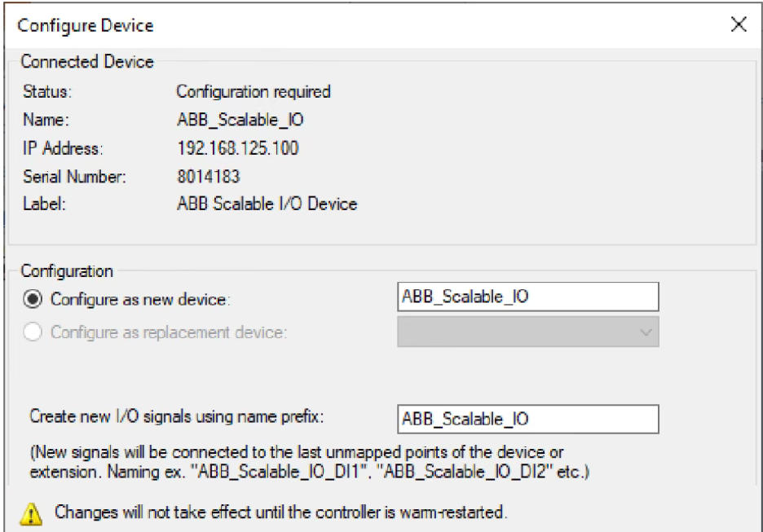Click the Configuration group heading

pyautogui.click(x=67, y=271)
